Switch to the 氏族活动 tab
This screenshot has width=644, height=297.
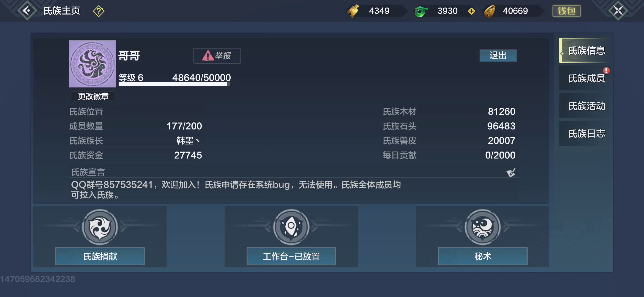pos(586,106)
